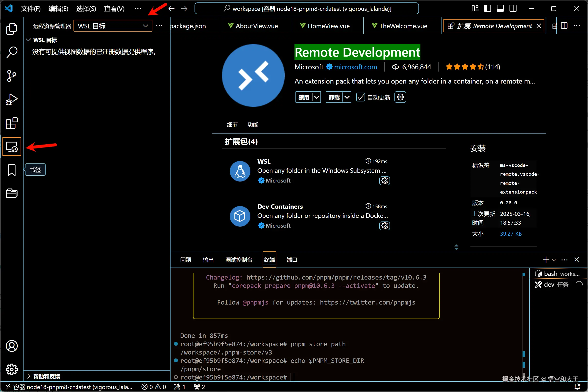This screenshot has width=588, height=392.
Task: Open the Source Control view
Action: point(12,76)
